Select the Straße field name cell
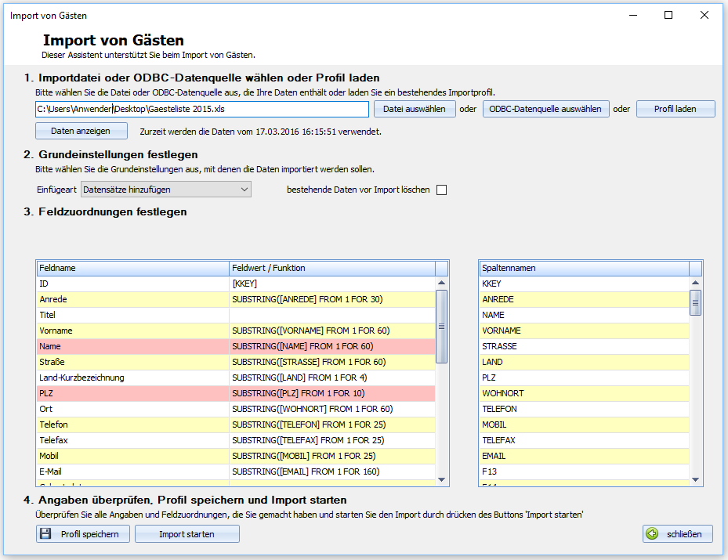This screenshot has width=728, height=560. pyautogui.click(x=132, y=362)
